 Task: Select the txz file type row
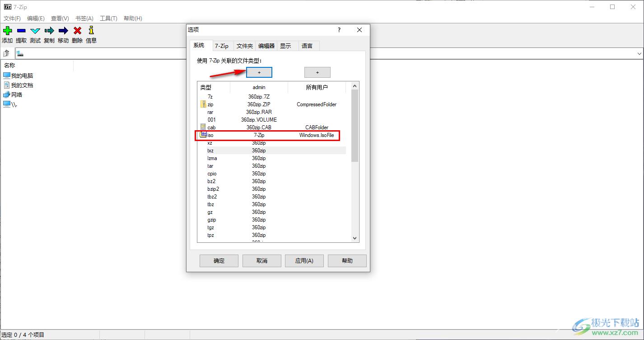pyautogui.click(x=272, y=150)
